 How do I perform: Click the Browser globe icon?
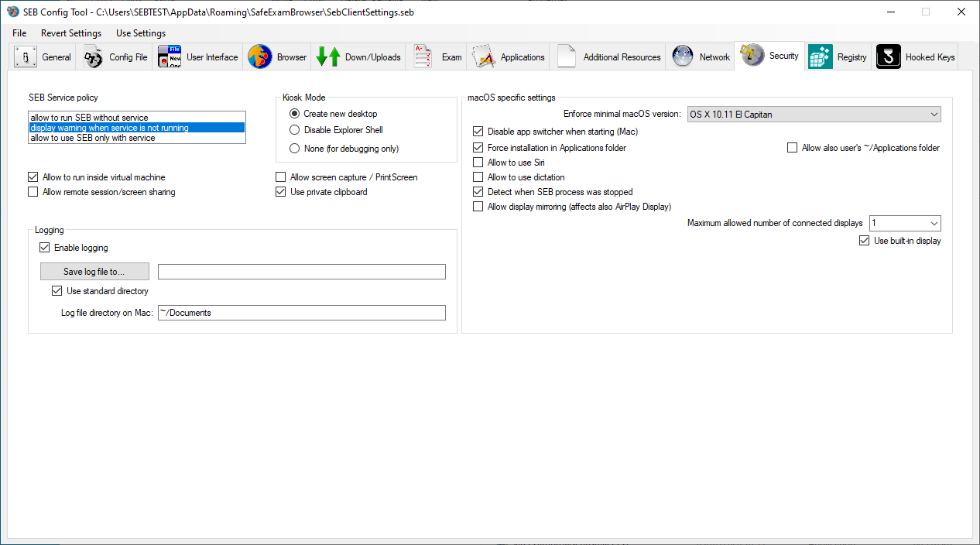coord(260,57)
